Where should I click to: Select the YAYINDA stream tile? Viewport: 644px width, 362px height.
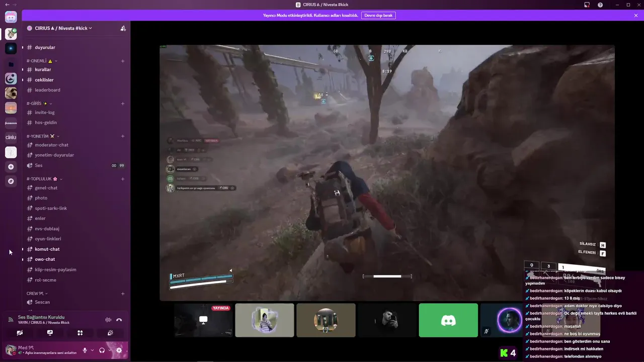(203, 320)
